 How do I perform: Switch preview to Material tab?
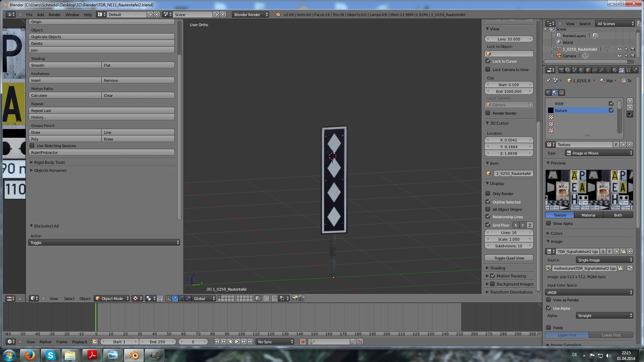588,215
